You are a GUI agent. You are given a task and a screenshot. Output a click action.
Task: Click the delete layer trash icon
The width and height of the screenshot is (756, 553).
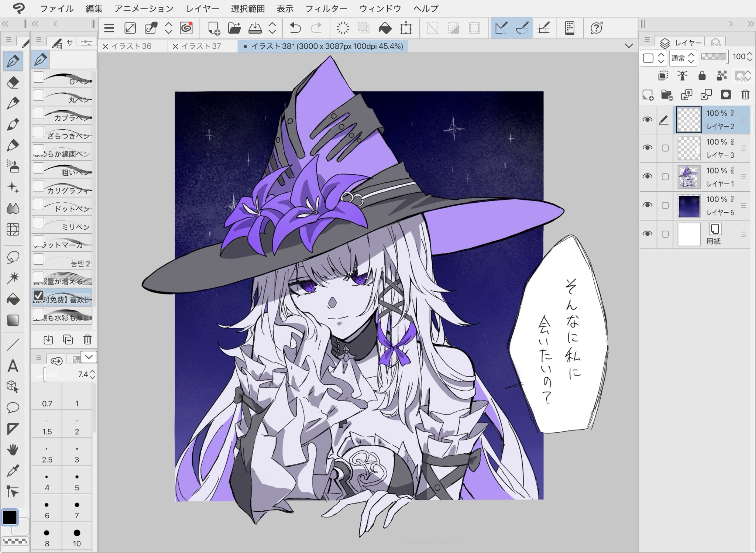(x=745, y=95)
